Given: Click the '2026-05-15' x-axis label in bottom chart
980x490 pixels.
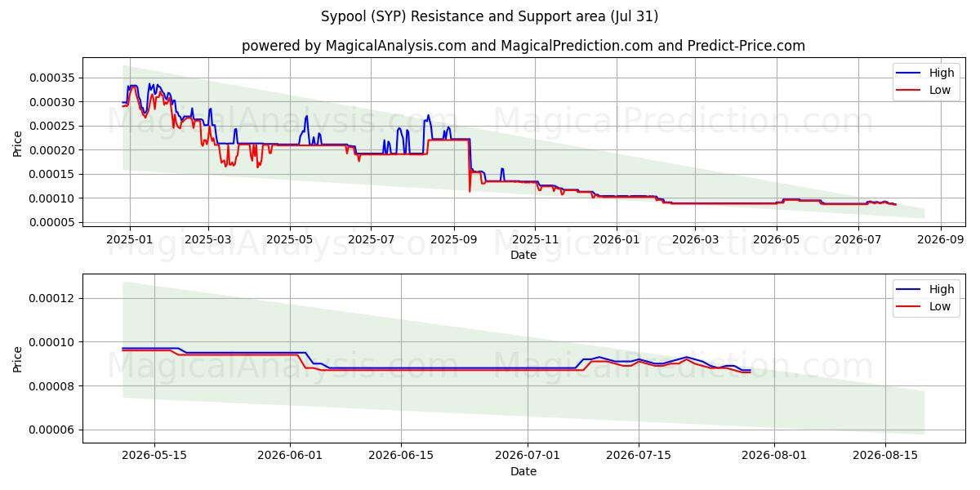Looking at the screenshot, I should coord(154,457).
